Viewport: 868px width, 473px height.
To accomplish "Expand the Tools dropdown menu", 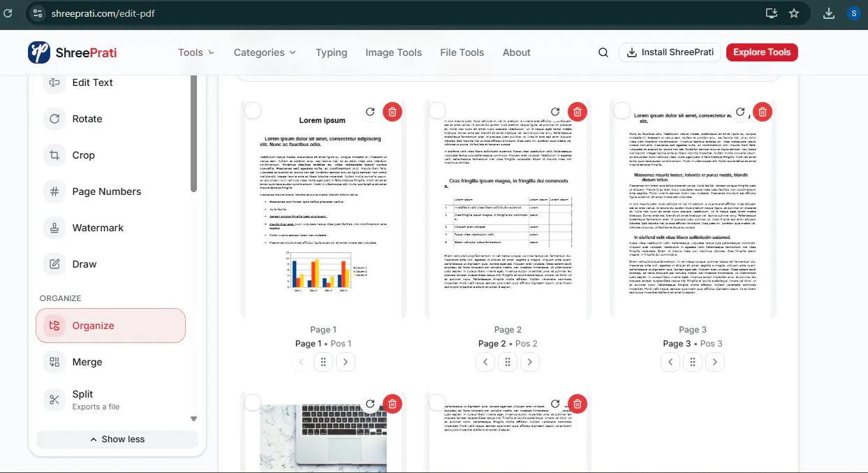I will [196, 52].
